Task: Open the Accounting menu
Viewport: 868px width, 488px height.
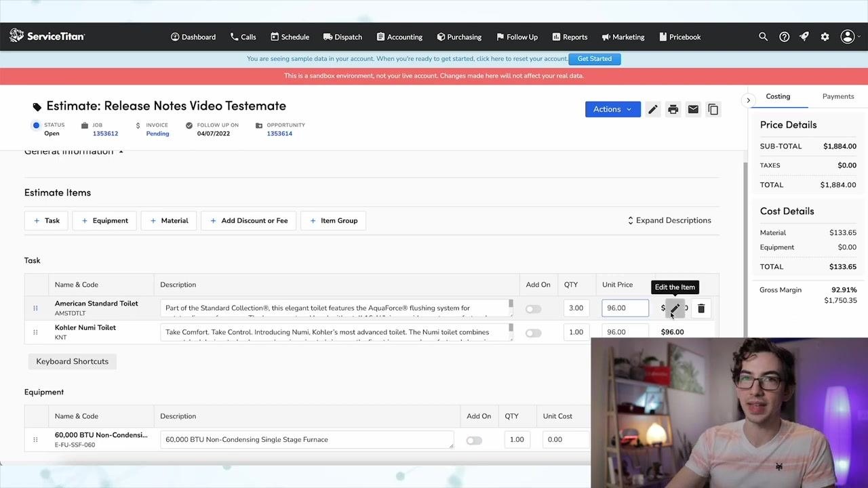Action: point(399,37)
